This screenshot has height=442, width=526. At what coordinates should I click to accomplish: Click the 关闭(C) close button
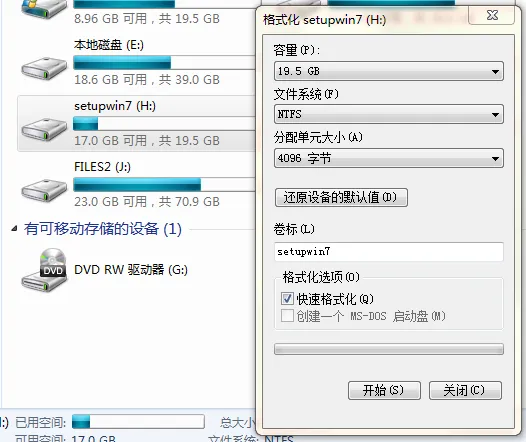pyautogui.click(x=465, y=390)
